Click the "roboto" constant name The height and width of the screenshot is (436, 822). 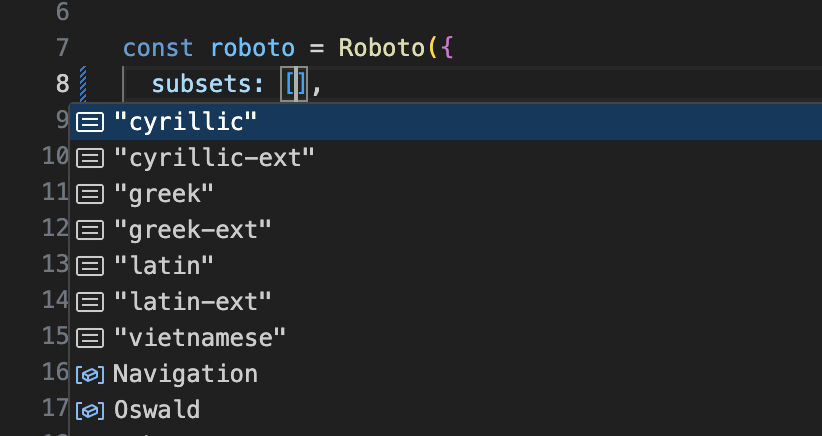tap(253, 48)
